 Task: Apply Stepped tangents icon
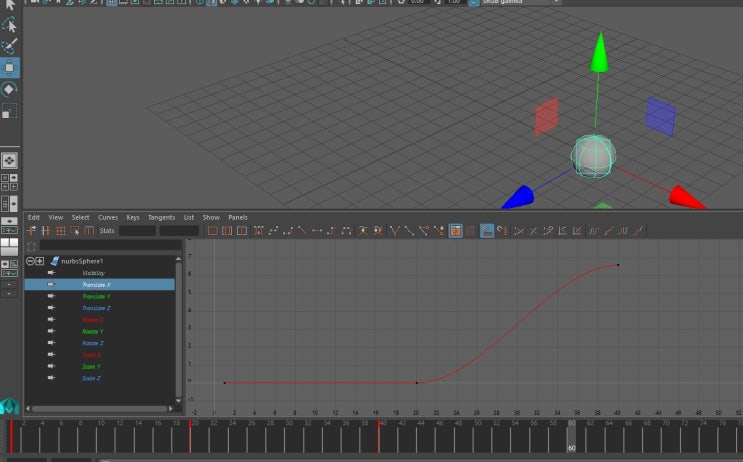[x=331, y=231]
